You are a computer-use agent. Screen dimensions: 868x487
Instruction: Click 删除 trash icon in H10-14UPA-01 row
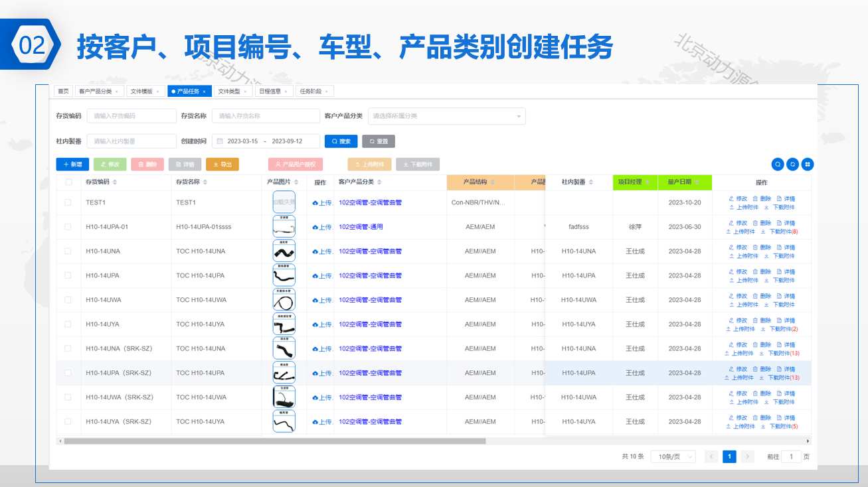pyautogui.click(x=755, y=223)
